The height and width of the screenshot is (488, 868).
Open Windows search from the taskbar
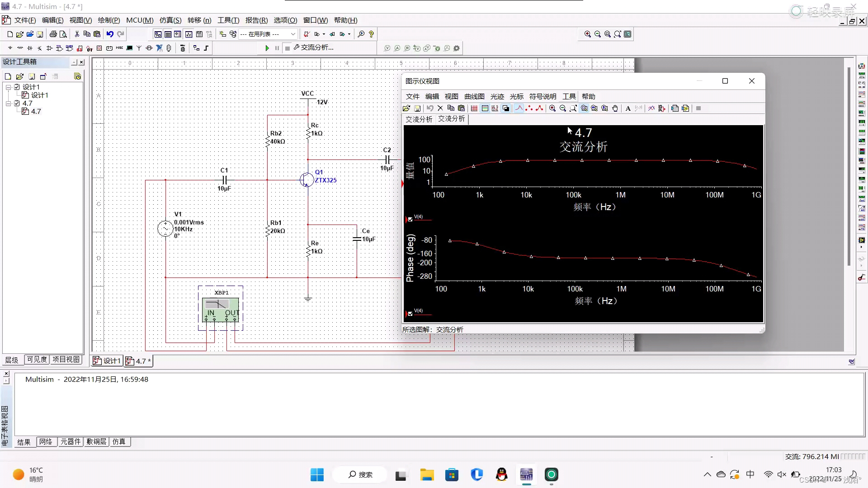pyautogui.click(x=359, y=475)
